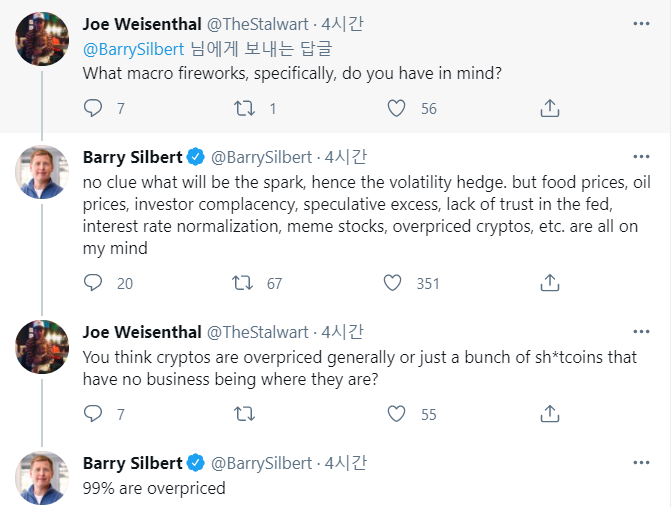Image resolution: width=671 pixels, height=507 pixels.
Task: Reply to Joe's macro fireworks tweet
Action: click(x=93, y=108)
